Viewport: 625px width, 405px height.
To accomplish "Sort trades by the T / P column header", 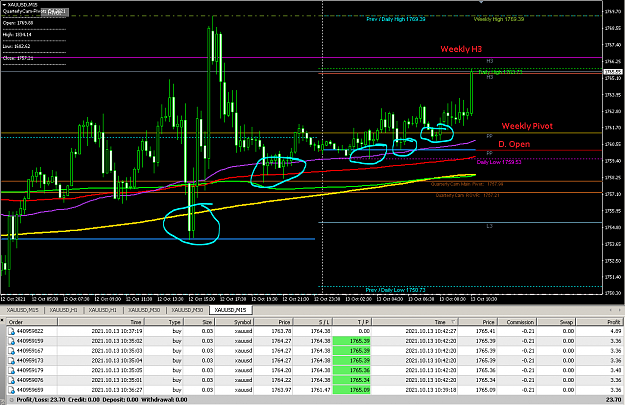I will 352,322.
